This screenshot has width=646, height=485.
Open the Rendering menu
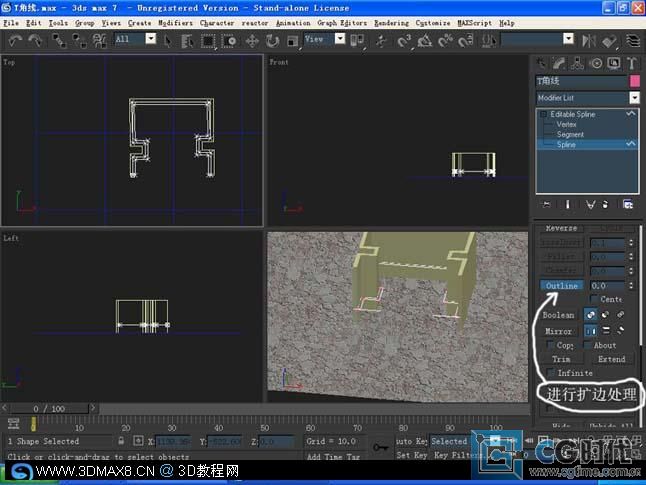[391, 22]
